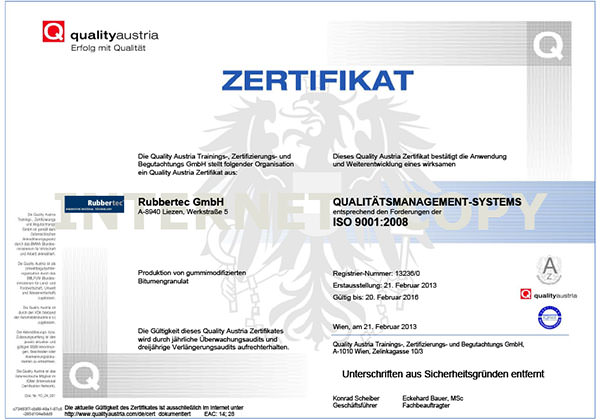Click 'dreijährige Verlängerungsaudits aufrechterhalten.' line
The height and width of the screenshot is (420, 600).
coord(214,347)
